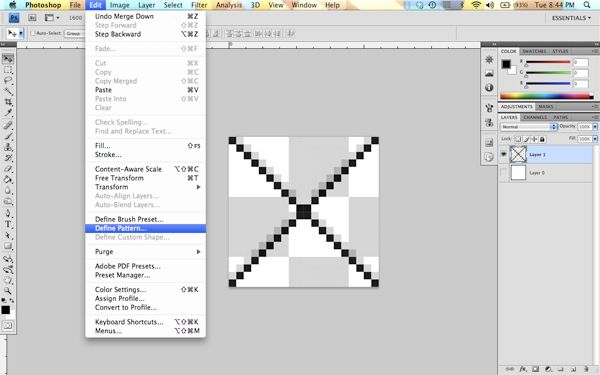Select the Eraser tool

(x=8, y=169)
